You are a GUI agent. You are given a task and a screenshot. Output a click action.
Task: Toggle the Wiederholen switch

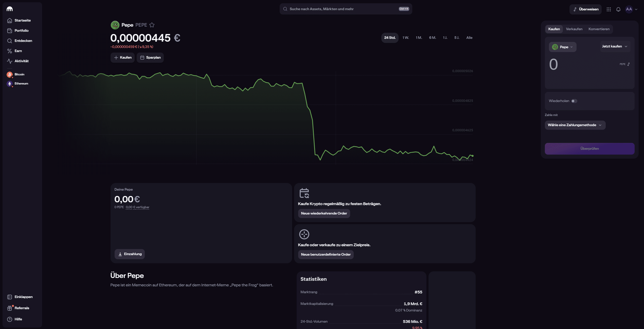(x=574, y=101)
